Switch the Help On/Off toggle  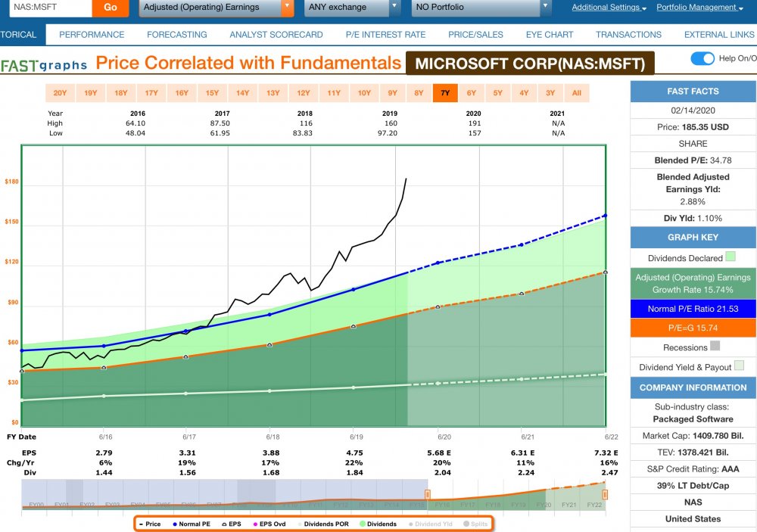coord(702,58)
